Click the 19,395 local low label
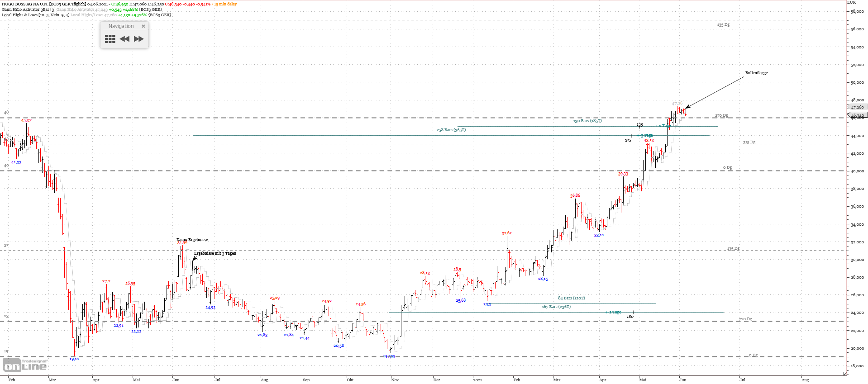This screenshot has height=384, width=868. [x=389, y=356]
